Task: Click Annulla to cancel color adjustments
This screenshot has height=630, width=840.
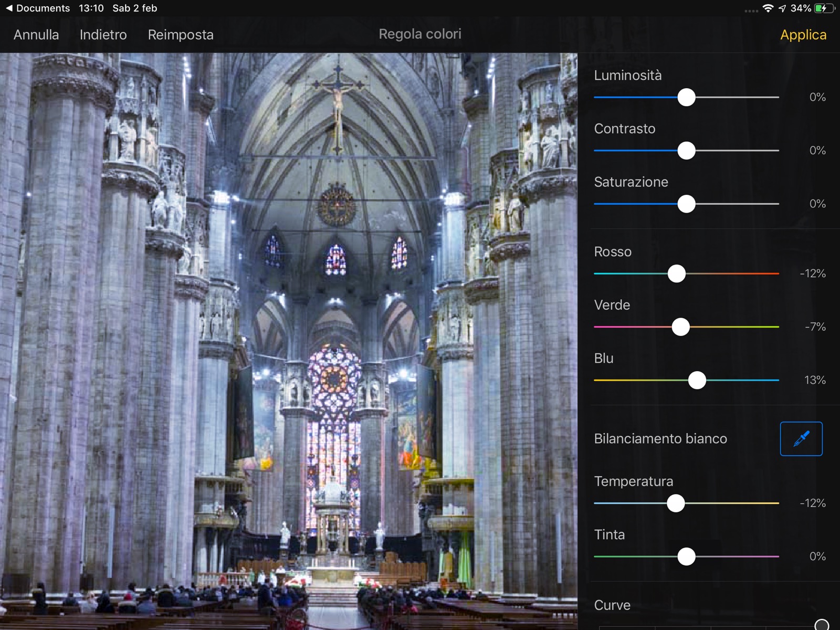Action: [x=36, y=35]
